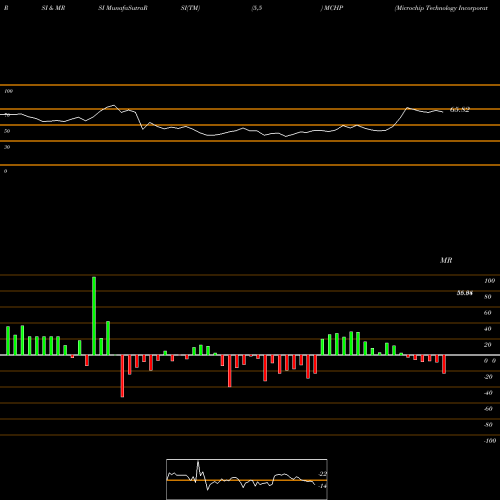This screenshot has width=500, height=500.
Task: Click the '80' MR axis label
Action: [488, 297]
